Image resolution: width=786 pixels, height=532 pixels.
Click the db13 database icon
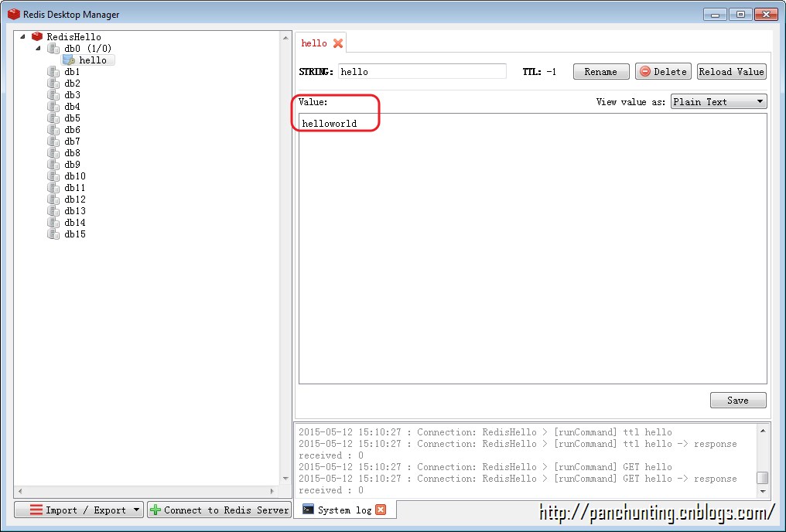(53, 210)
